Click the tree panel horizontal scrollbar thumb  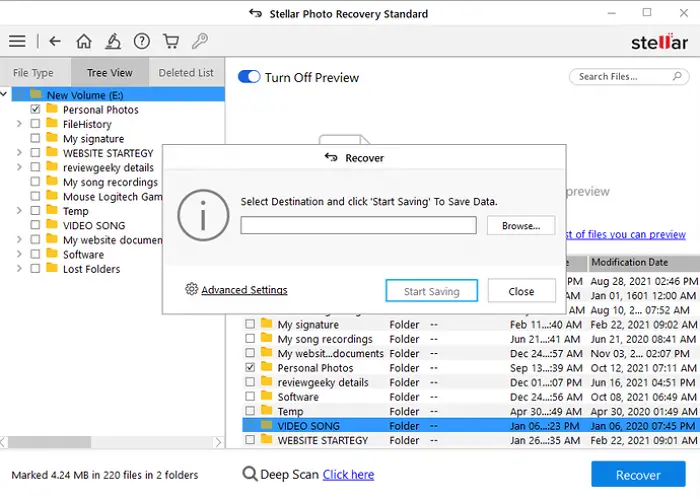pyautogui.click(x=50, y=442)
